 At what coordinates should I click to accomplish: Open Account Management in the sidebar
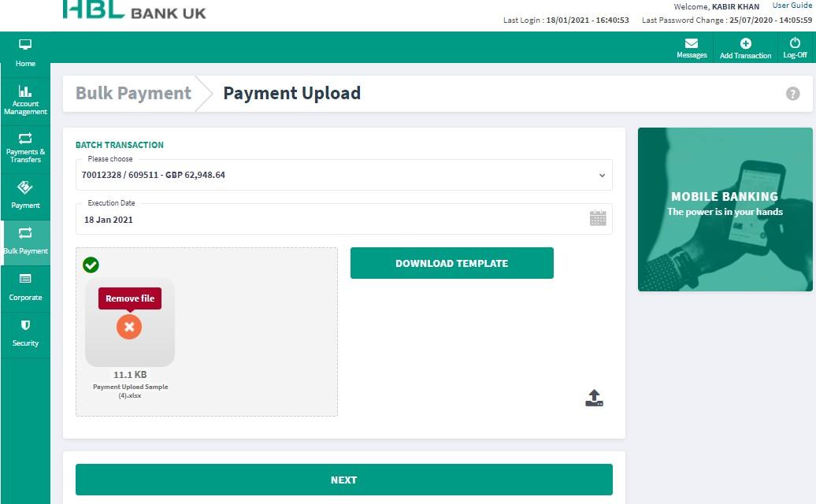[x=25, y=100]
